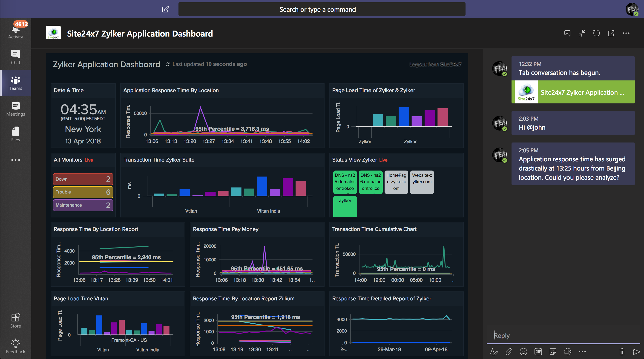Insert an emoji into the reply
644x359 pixels.
[523, 352]
